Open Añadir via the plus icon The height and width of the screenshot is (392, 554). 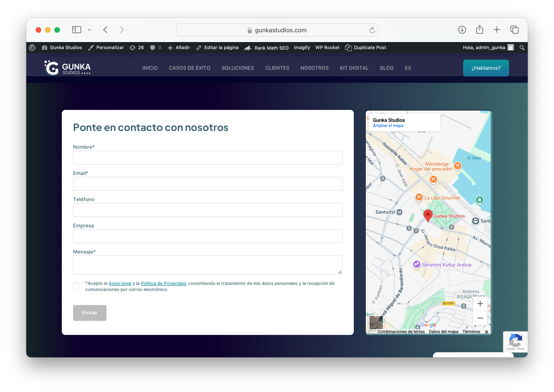coord(170,47)
